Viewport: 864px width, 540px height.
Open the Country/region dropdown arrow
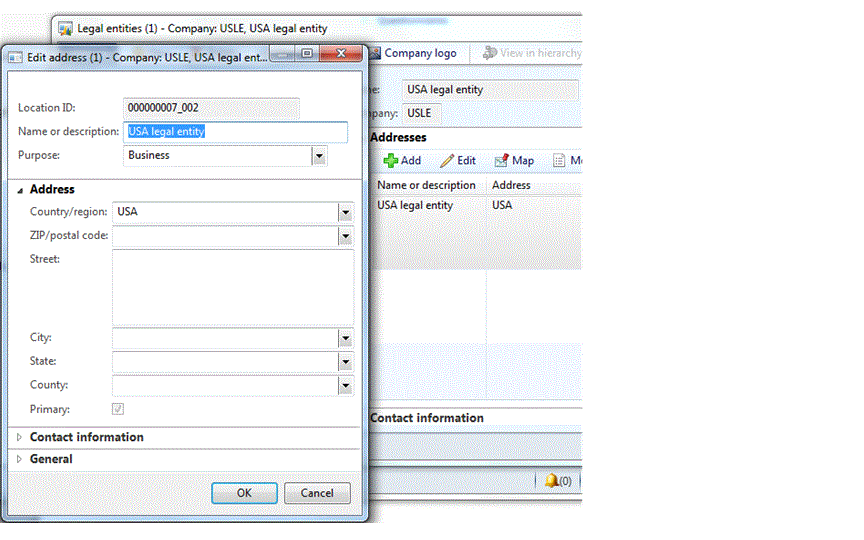(345, 212)
